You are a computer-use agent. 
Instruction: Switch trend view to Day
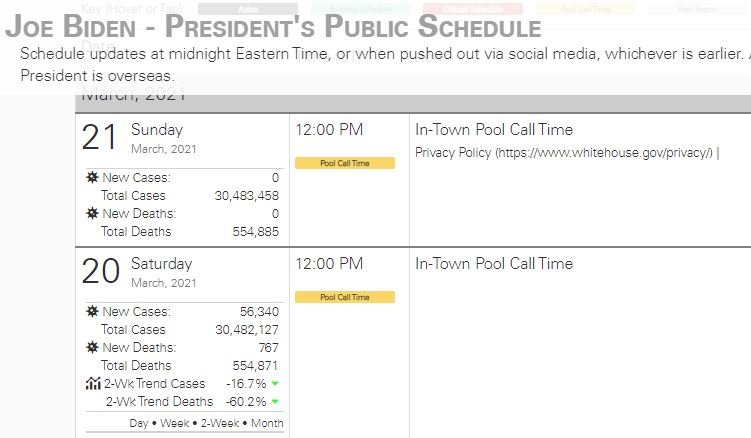click(140, 423)
